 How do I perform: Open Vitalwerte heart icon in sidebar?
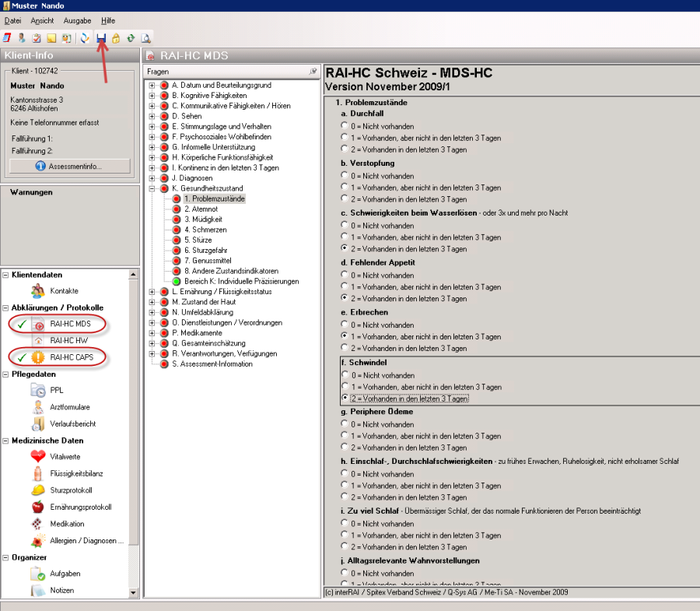click(38, 457)
